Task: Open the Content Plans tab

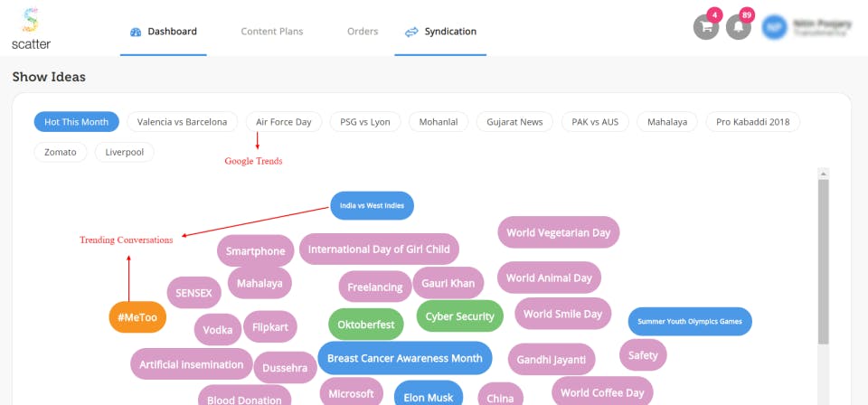Action: pos(271,32)
